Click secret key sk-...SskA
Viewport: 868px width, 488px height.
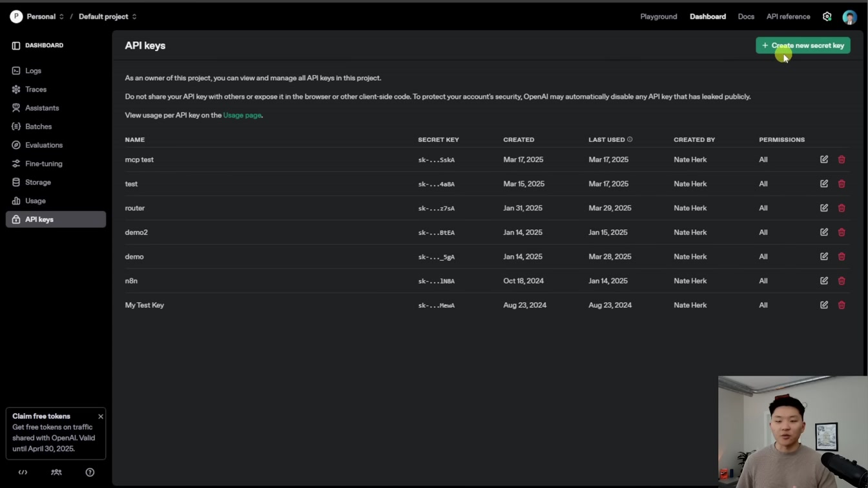437,160
